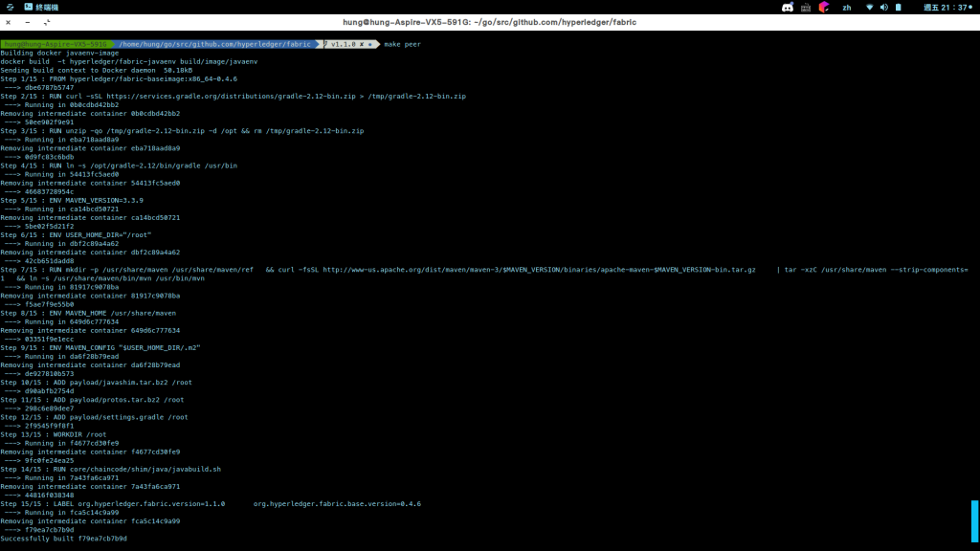Open the Wi-Fi network indicator

(869, 7)
